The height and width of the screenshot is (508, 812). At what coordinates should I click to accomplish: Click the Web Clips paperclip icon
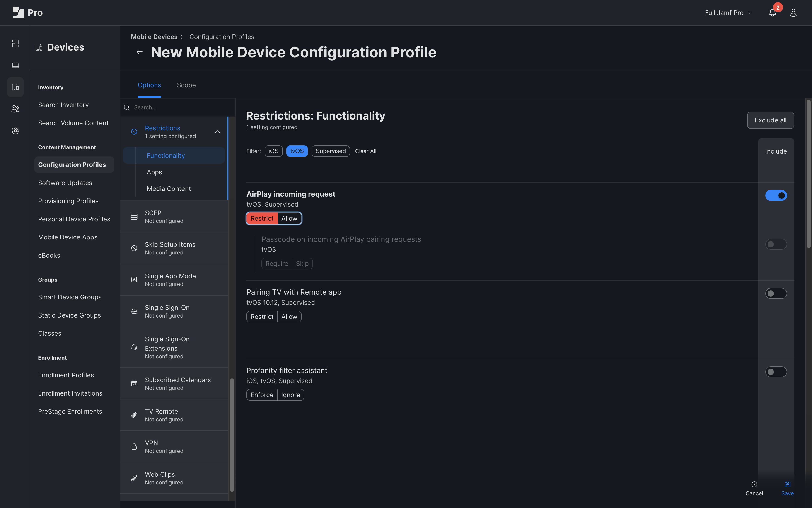[134, 478]
